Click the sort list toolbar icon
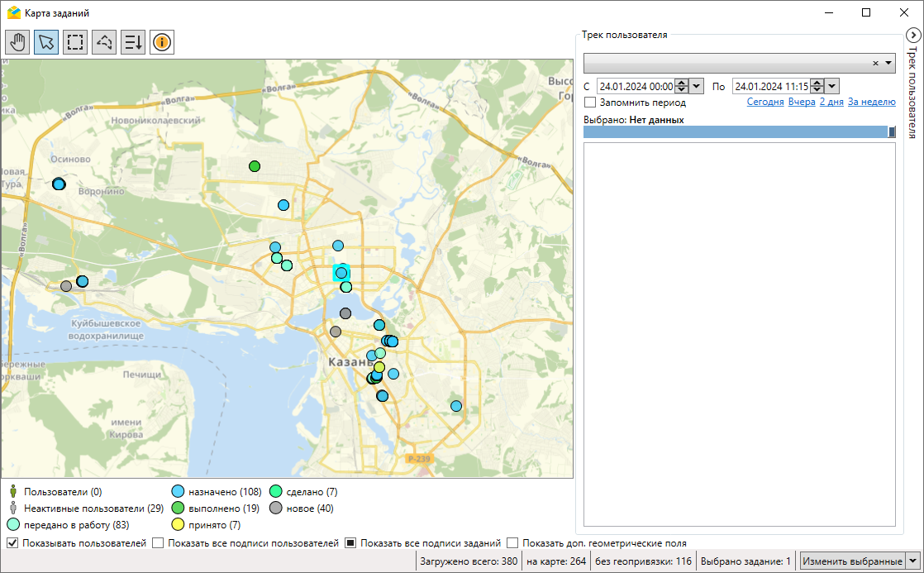 [x=133, y=42]
